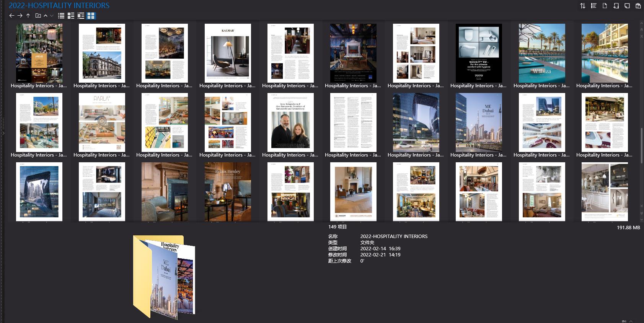Switch to small thumbnails with details view
This screenshot has width=644, height=323.
click(71, 16)
